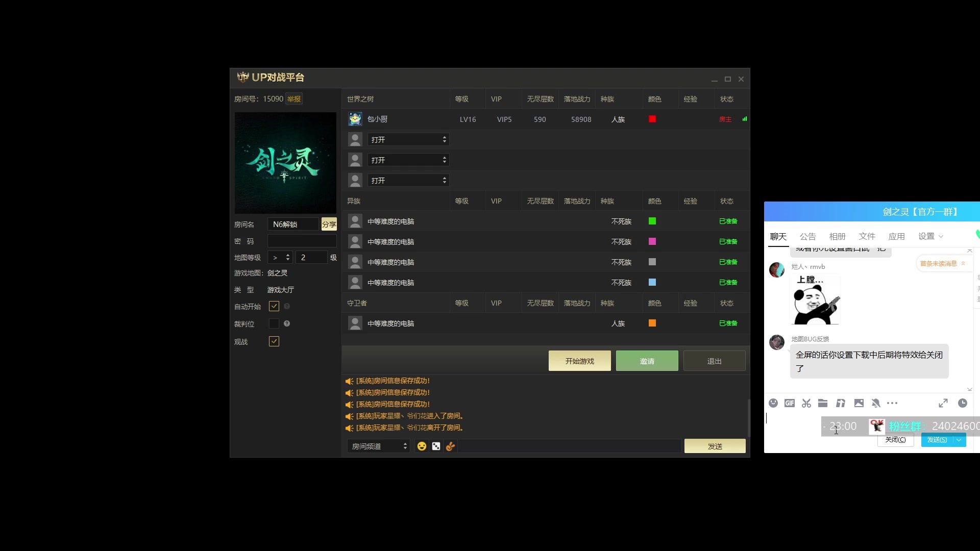The image size is (980, 551).
Task: Click the muted bell icon in group chat toolbar
Action: (x=876, y=403)
